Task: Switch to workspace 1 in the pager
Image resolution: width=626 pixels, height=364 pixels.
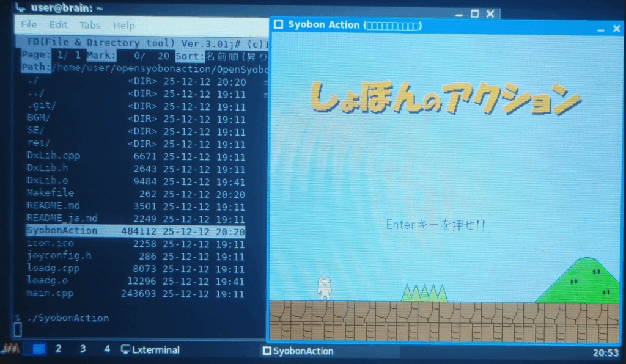Action: pyautogui.click(x=38, y=349)
